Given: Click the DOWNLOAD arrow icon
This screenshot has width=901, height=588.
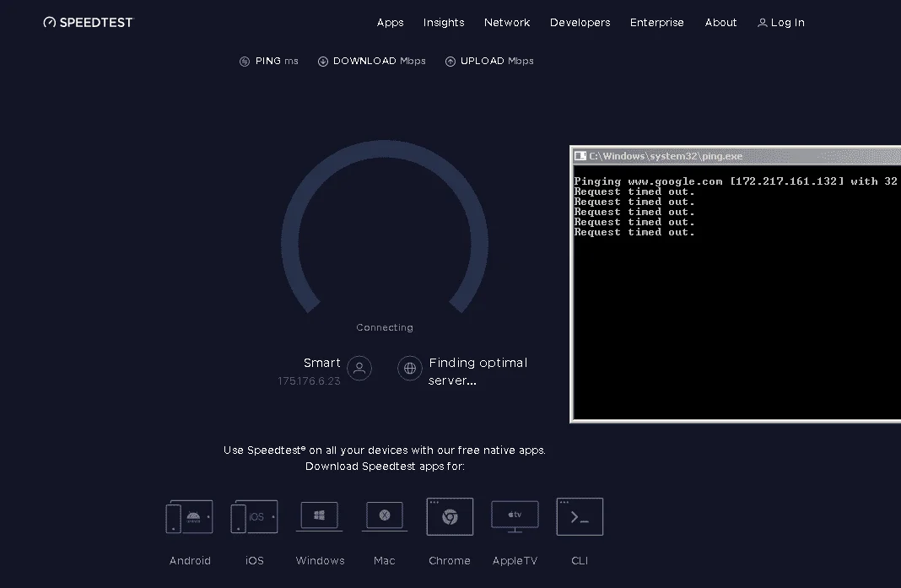Looking at the screenshot, I should pos(323,62).
